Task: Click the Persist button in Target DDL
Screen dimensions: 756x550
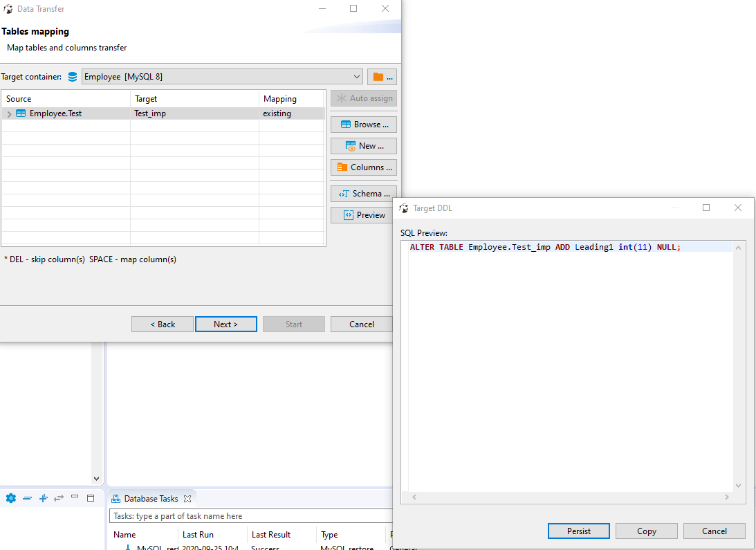Action: click(578, 531)
